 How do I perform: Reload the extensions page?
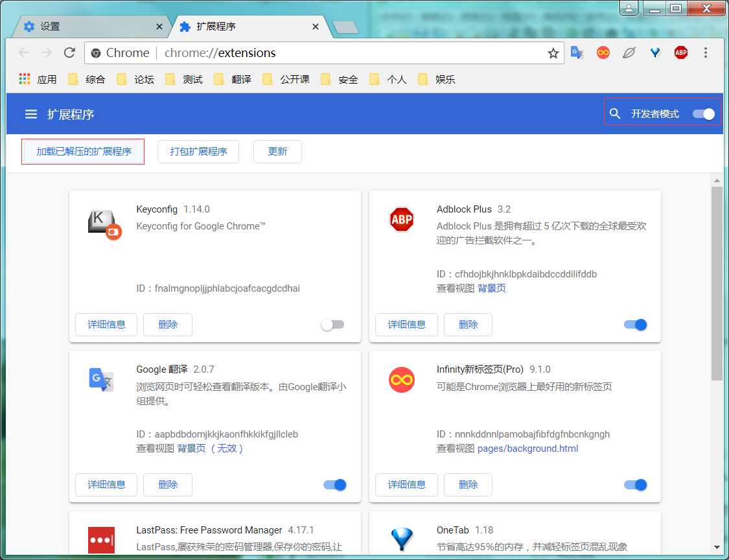point(69,52)
